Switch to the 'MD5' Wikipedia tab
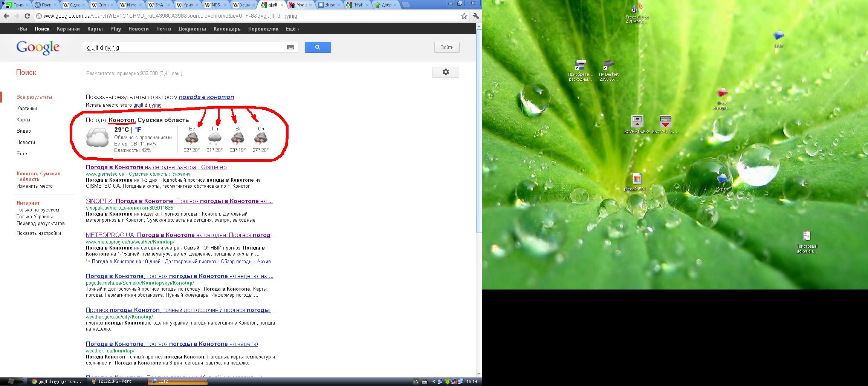Image resolution: width=868 pixels, height=386 pixels. (x=216, y=5)
